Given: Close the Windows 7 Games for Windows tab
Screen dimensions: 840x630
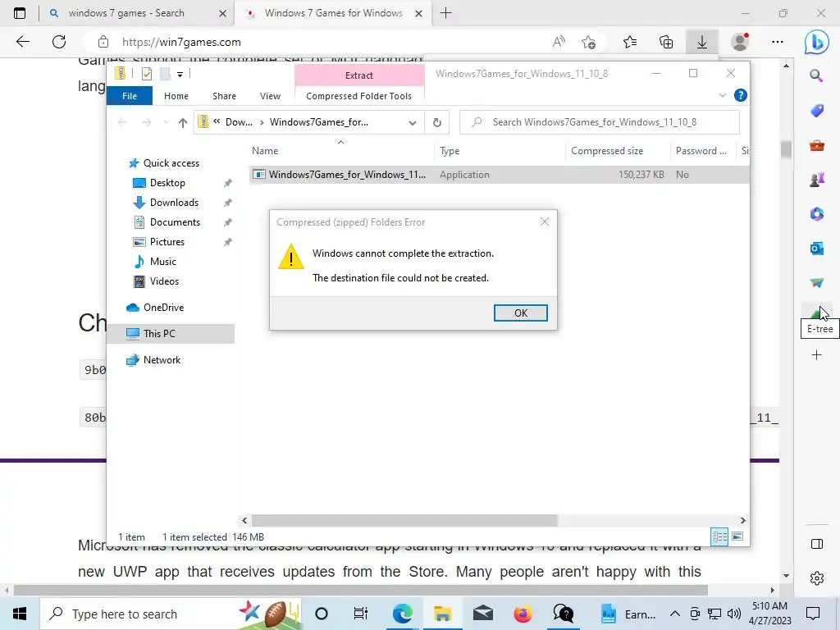Looking at the screenshot, I should [x=419, y=13].
